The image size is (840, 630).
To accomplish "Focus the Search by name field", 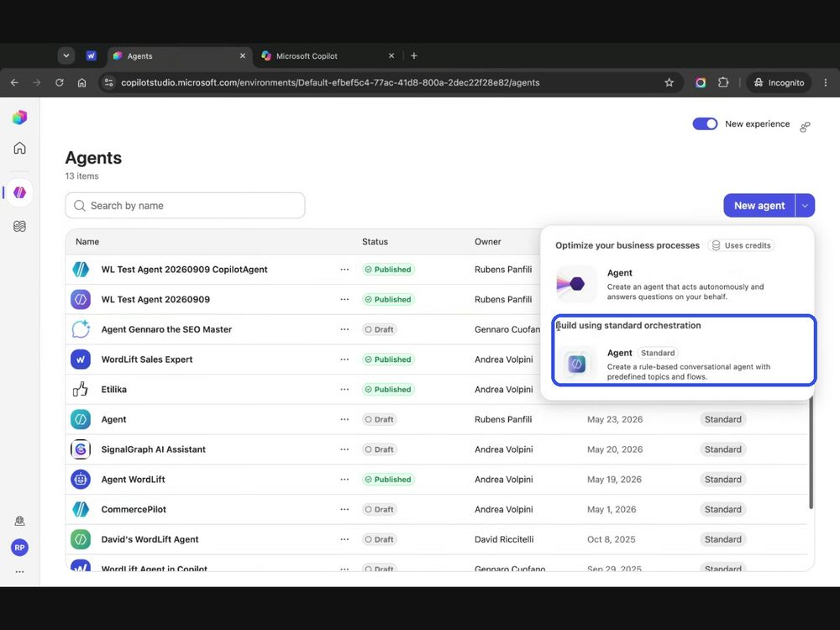I will click(186, 206).
